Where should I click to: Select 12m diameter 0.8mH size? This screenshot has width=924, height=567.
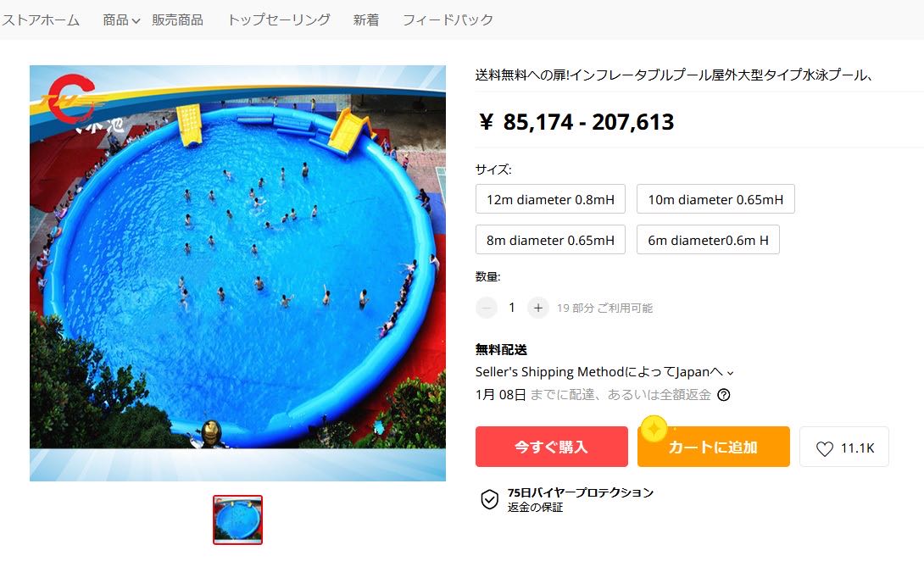point(550,199)
